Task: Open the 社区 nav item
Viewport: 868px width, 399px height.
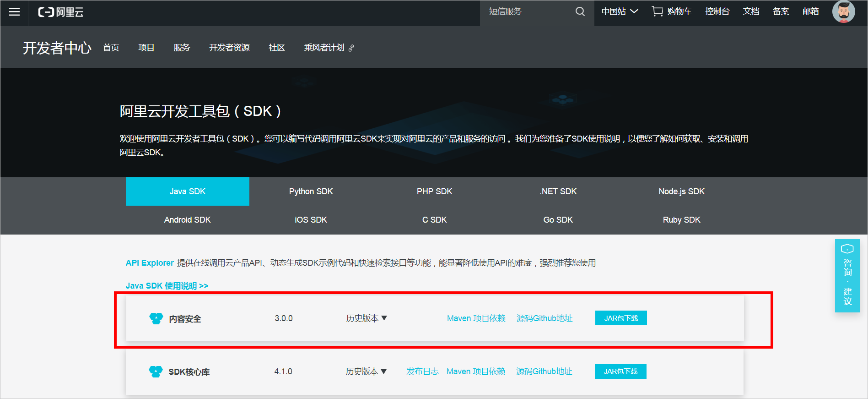Action: pyautogui.click(x=277, y=48)
